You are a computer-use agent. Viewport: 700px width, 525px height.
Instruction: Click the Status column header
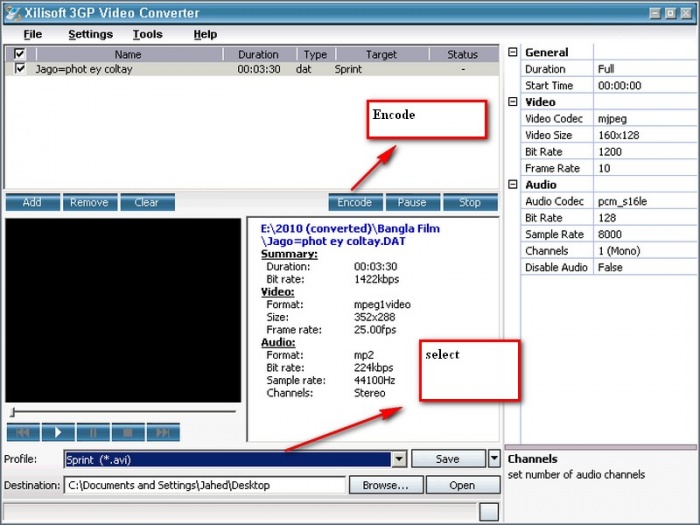point(463,54)
